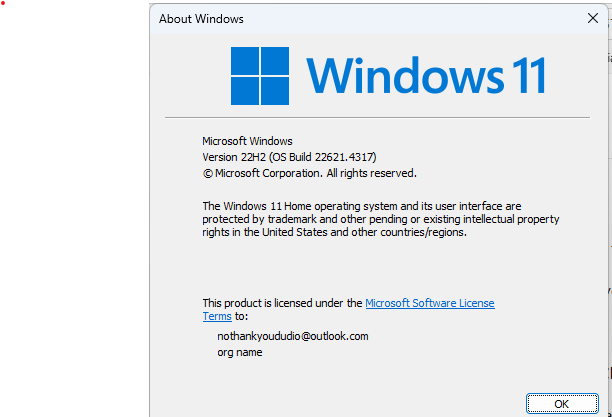612x417 pixels.
Task: Click the Microsoft Corporation copyright line
Action: [x=310, y=173]
